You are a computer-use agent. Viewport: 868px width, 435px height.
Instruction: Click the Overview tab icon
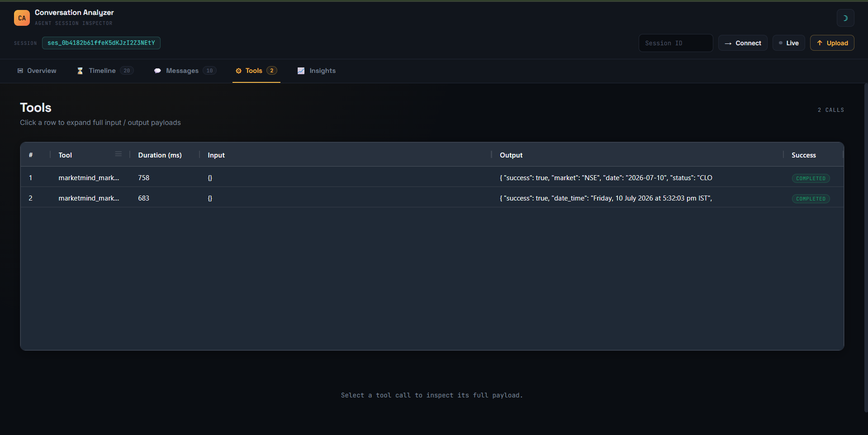click(x=20, y=71)
